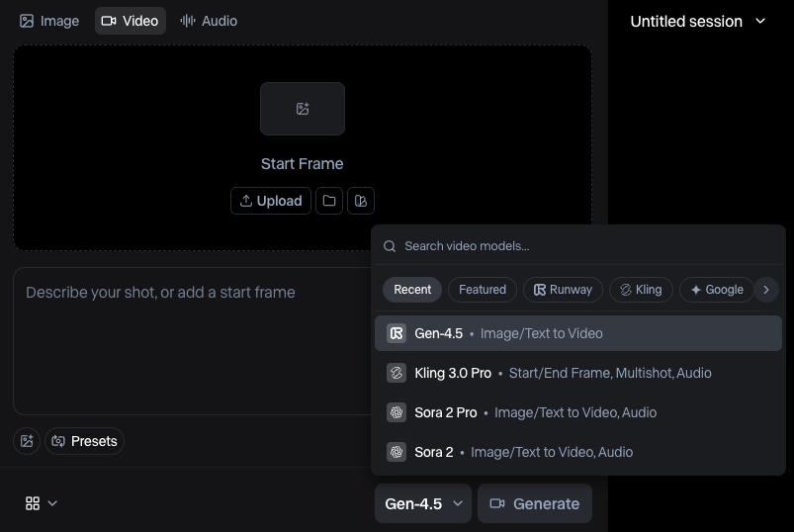Click the Kling logo icon beside Kling 3.0 Pro
The width and height of the screenshot is (794, 532).
[x=397, y=373]
